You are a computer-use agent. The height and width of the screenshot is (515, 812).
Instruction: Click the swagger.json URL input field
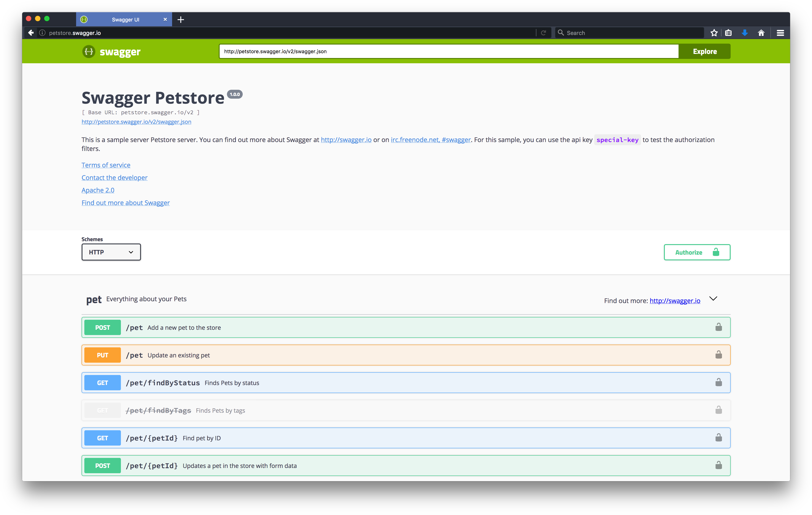tap(448, 52)
